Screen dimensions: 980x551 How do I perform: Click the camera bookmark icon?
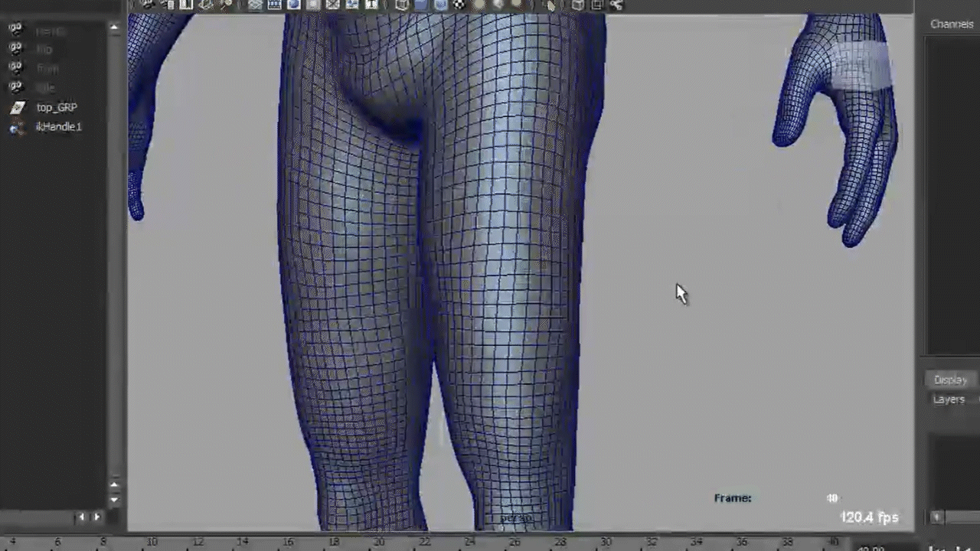(186, 5)
